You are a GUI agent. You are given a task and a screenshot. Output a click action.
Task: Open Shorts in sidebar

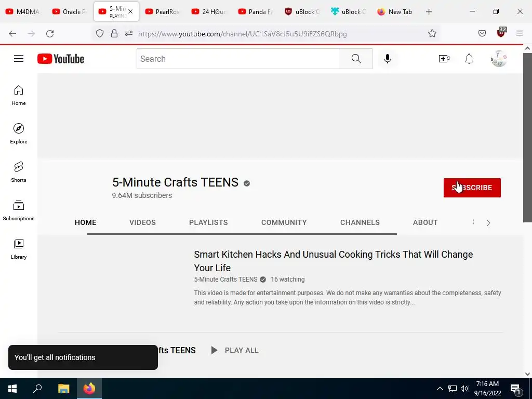click(19, 172)
